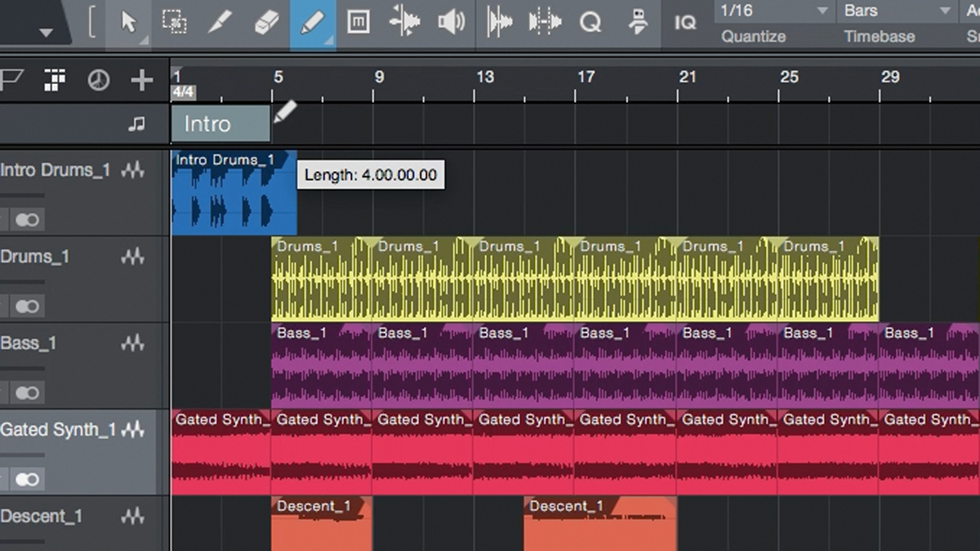Click the 4/4 time signature marker
The width and height of the screenshot is (980, 551).
(x=182, y=93)
